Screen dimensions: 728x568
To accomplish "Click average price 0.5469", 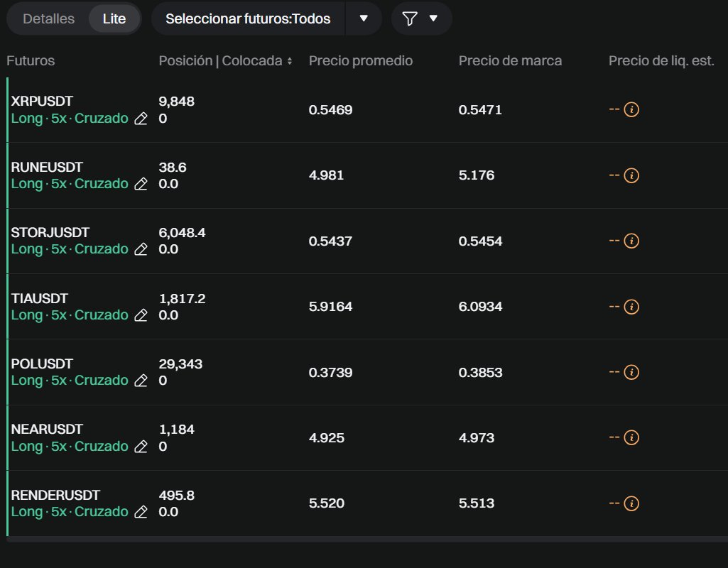I will tap(330, 110).
